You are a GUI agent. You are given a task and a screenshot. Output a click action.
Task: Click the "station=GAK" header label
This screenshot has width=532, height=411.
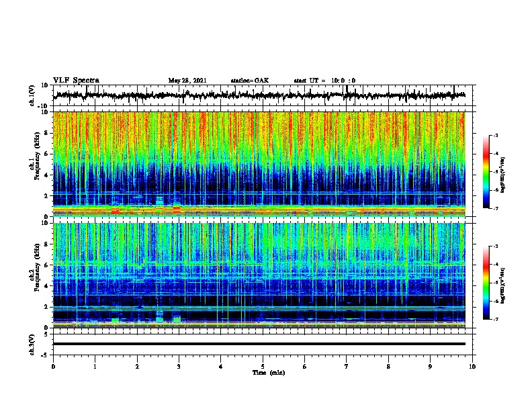(x=250, y=81)
